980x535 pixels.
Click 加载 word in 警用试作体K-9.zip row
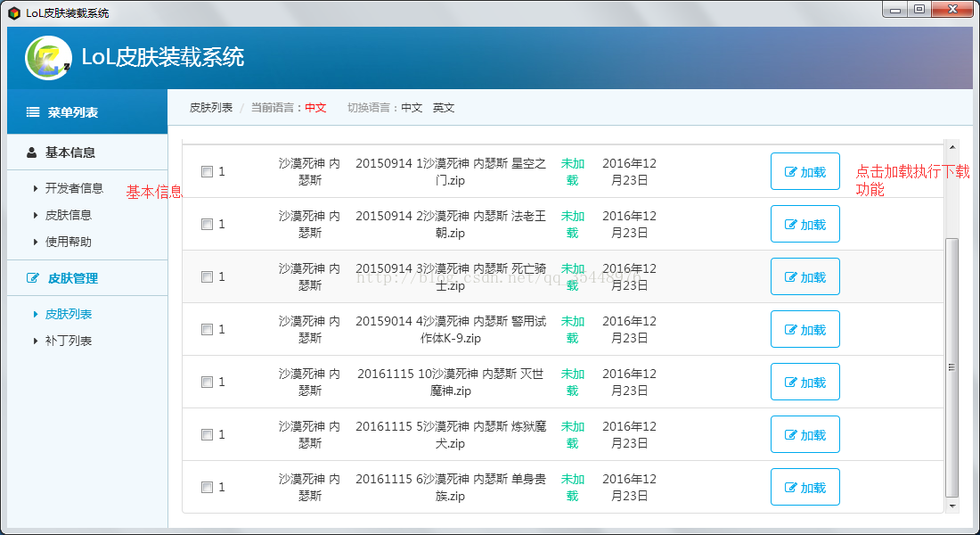point(813,330)
